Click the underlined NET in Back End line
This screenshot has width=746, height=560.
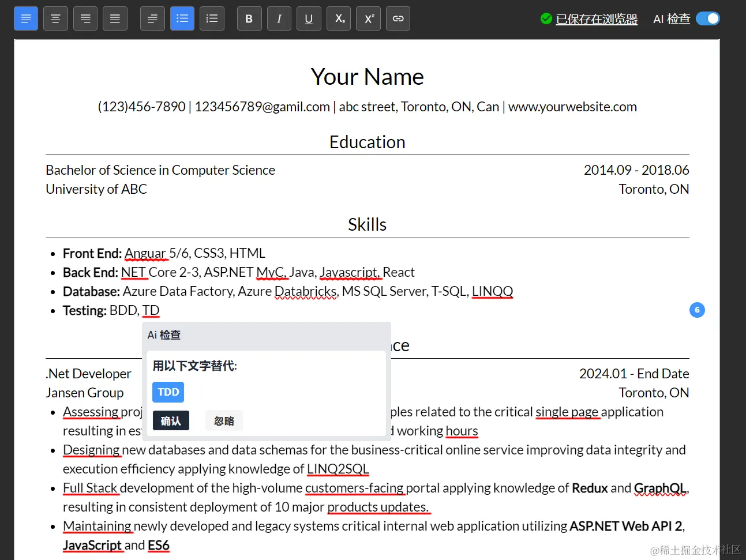(x=133, y=272)
